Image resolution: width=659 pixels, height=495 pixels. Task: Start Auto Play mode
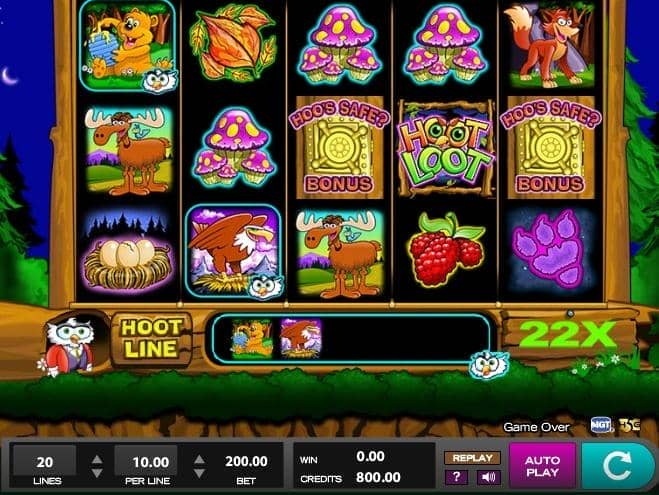tap(543, 466)
